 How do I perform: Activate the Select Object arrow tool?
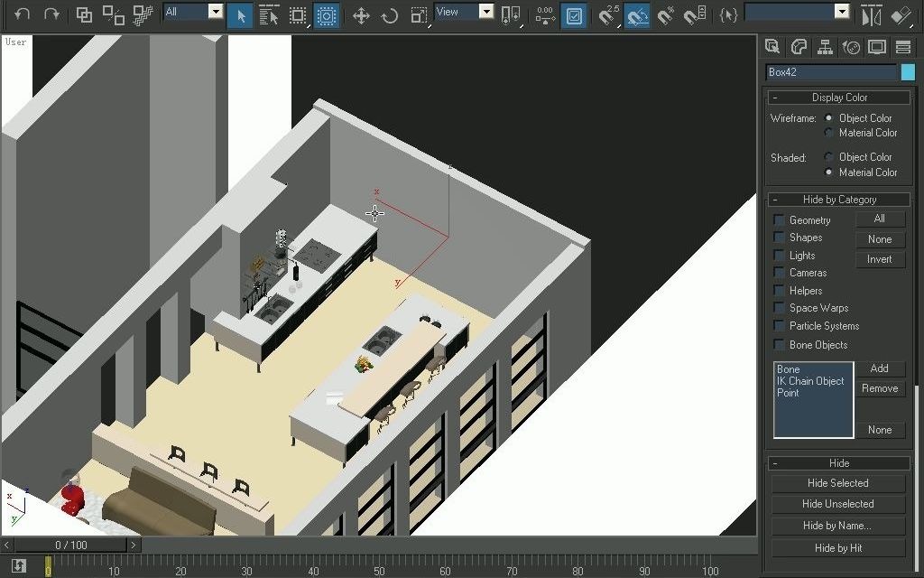pos(239,15)
